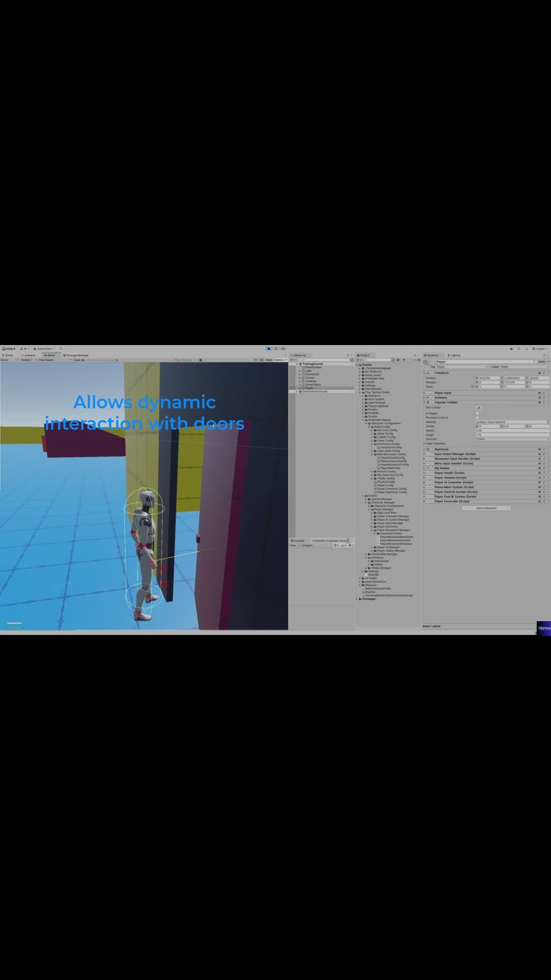Select the InteractionConfig asset
Viewport: 551px width, 980px height.
coord(390,448)
